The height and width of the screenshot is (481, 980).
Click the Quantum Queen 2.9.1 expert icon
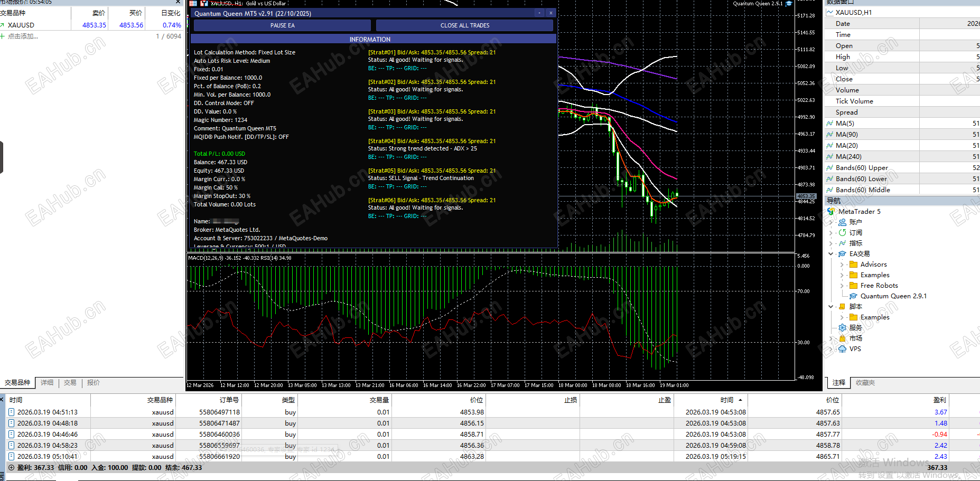click(853, 296)
